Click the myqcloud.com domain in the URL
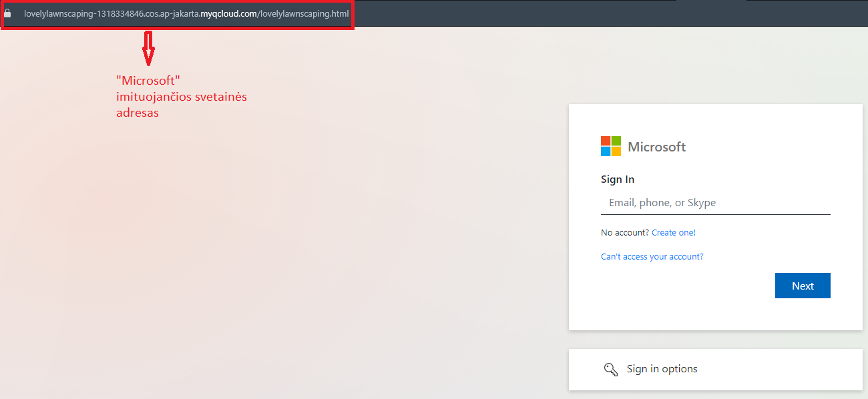This screenshot has height=399, width=868. pos(229,13)
